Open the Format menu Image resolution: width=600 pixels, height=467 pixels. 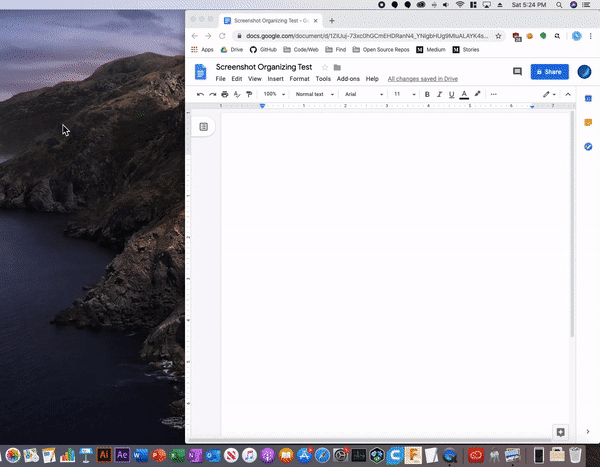click(299, 79)
